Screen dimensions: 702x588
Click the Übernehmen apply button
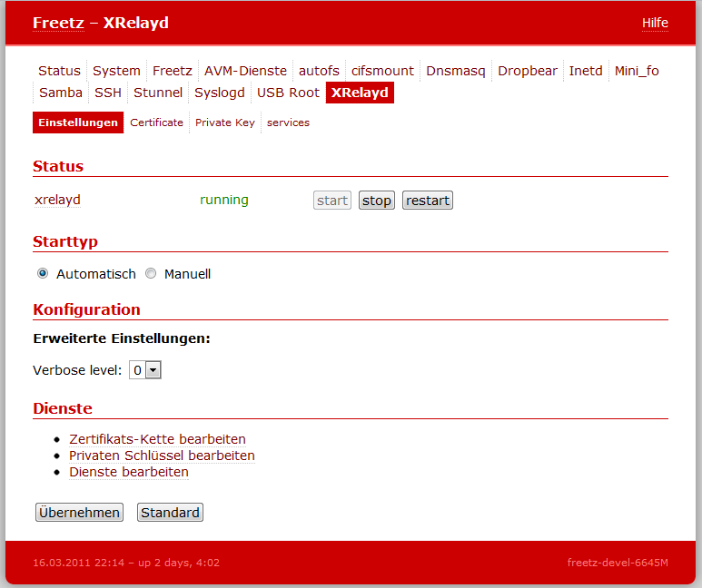pos(79,513)
